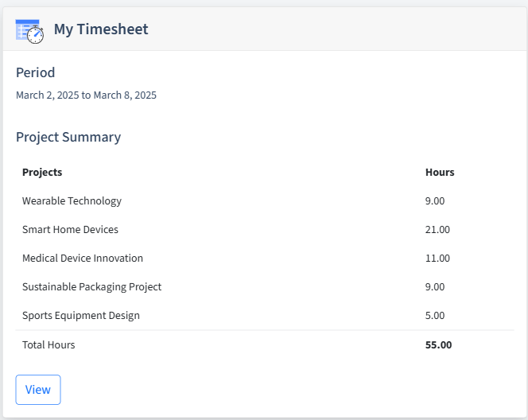
Task: Select the Smart Home Devices project
Action: click(71, 229)
